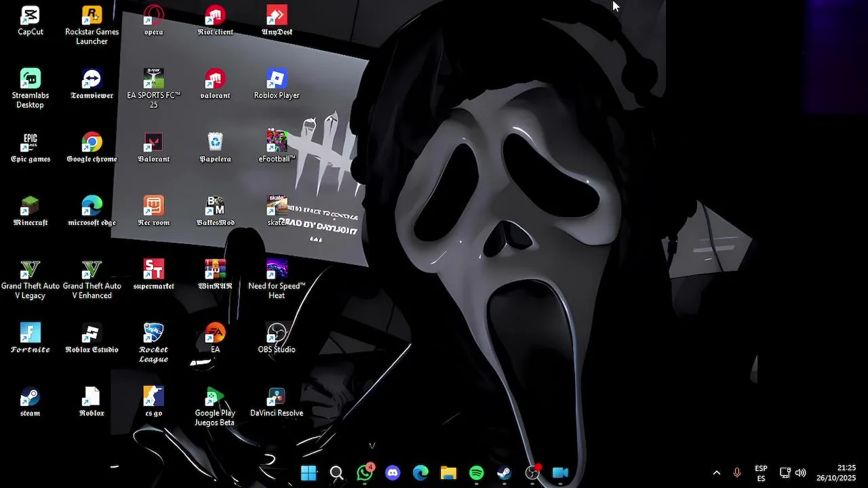This screenshot has height=488, width=868.
Task: Switch to OBS recording in taskbar
Action: [532, 473]
